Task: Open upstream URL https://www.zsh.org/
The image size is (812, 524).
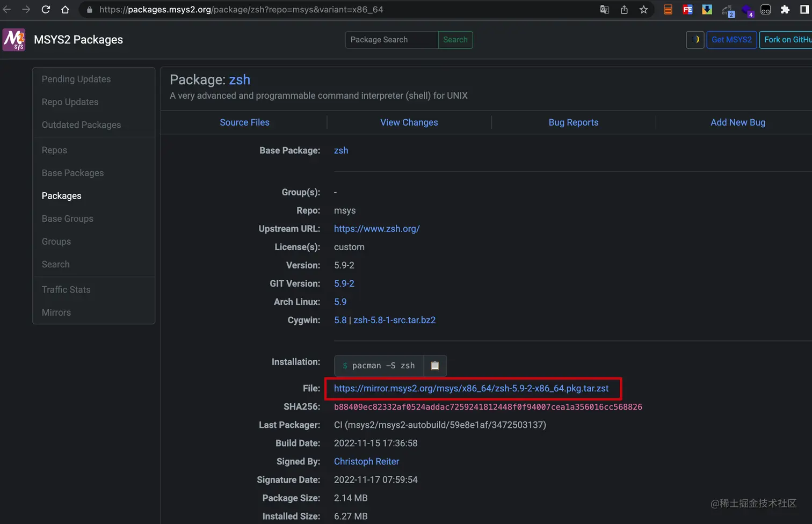Action: [x=376, y=229]
